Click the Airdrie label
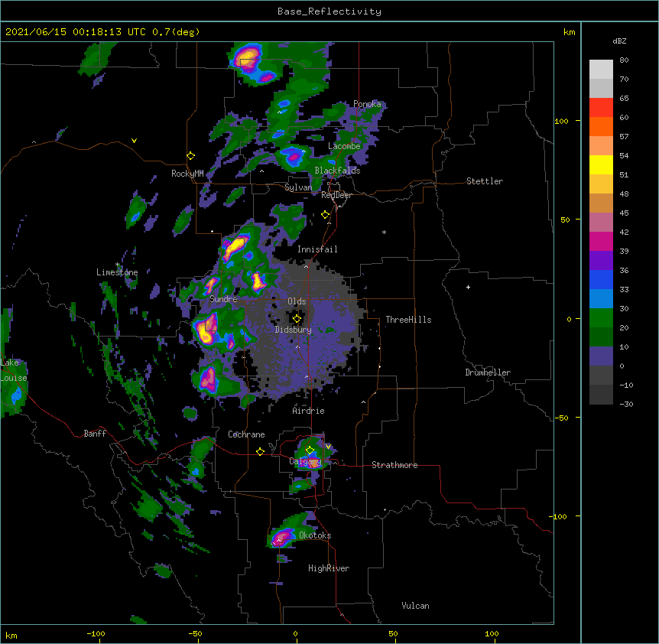Screen dimensions: 659x644 coord(309,411)
